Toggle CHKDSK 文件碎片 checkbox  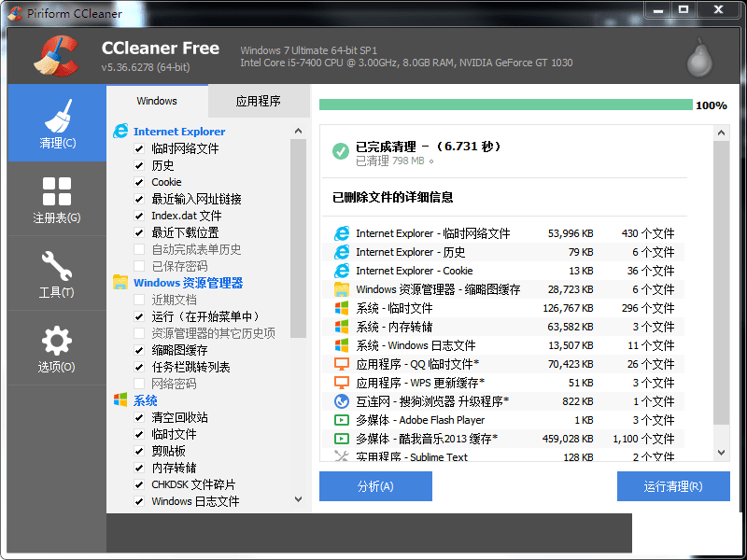coord(139,484)
